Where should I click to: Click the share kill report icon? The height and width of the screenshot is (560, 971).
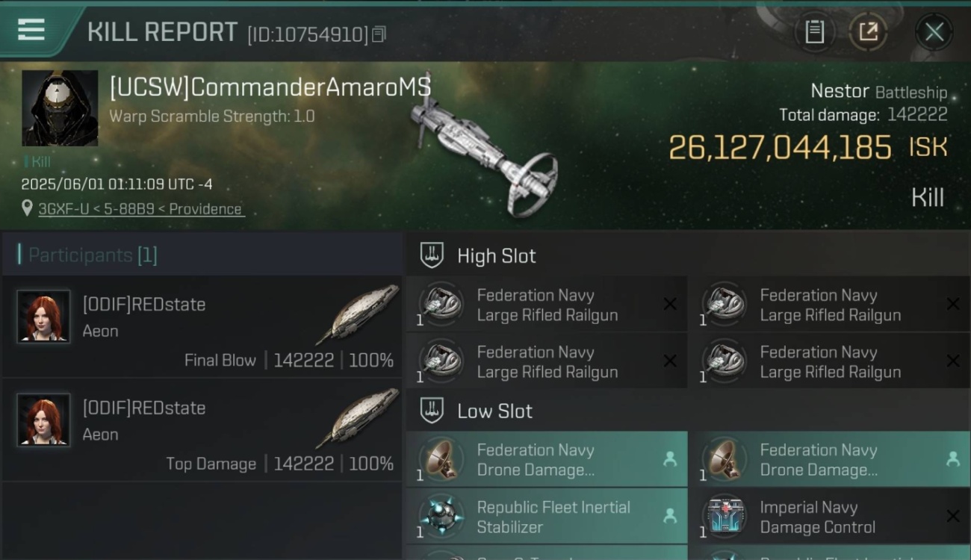[x=868, y=31]
